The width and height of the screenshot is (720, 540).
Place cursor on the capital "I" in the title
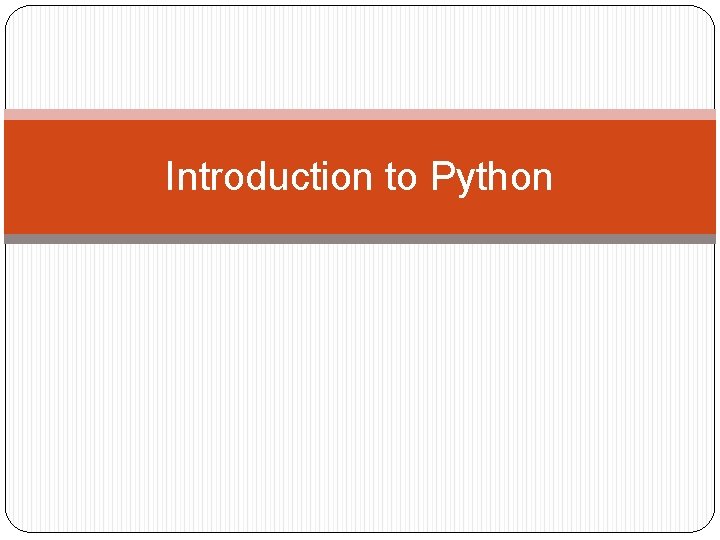point(169,177)
